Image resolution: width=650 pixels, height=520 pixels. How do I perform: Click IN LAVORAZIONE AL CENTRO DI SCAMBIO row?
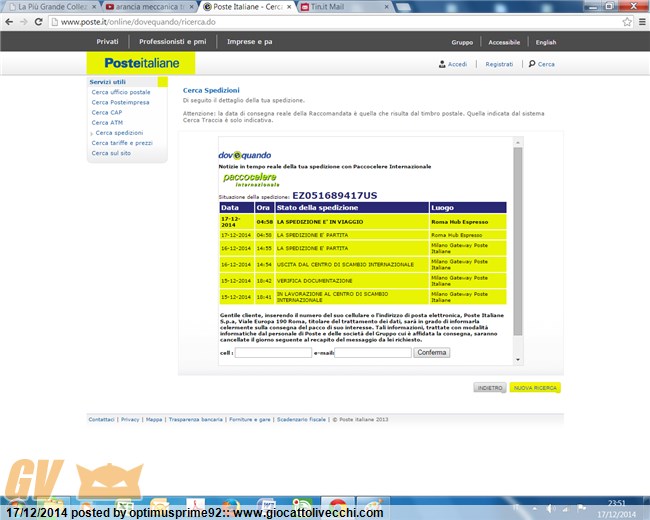363,297
